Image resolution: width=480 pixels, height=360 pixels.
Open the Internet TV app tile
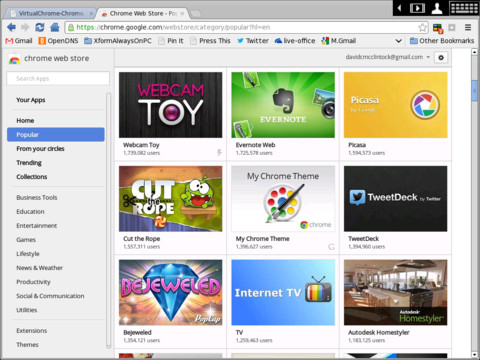pyautogui.click(x=283, y=302)
